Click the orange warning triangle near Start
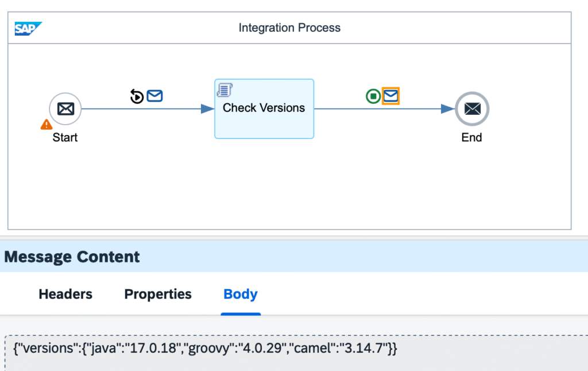Viewport: 588px width, 371px height. coord(47,124)
